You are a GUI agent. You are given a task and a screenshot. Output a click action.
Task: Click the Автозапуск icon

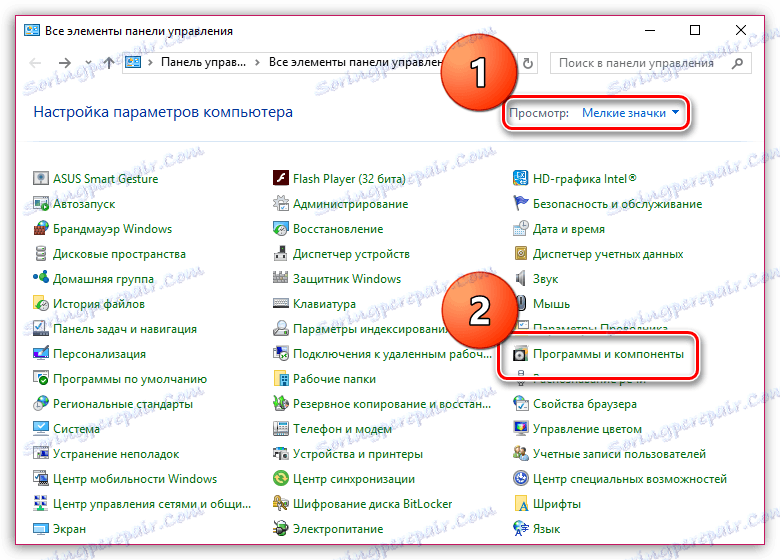pyautogui.click(x=41, y=203)
